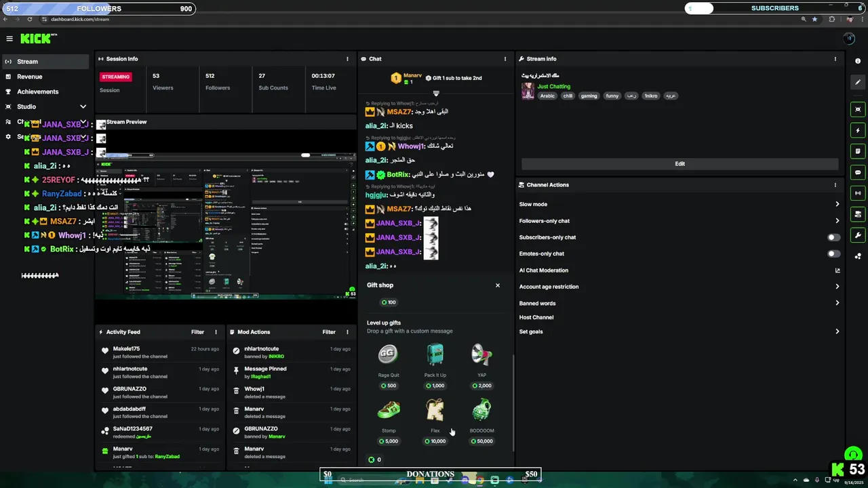Open the user profile avatar at top right
868x488 pixels.
(x=849, y=39)
